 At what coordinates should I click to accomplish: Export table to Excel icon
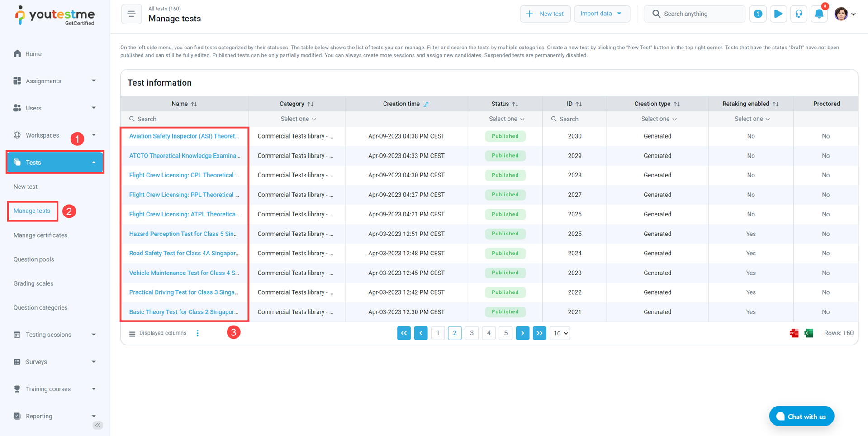(809, 333)
